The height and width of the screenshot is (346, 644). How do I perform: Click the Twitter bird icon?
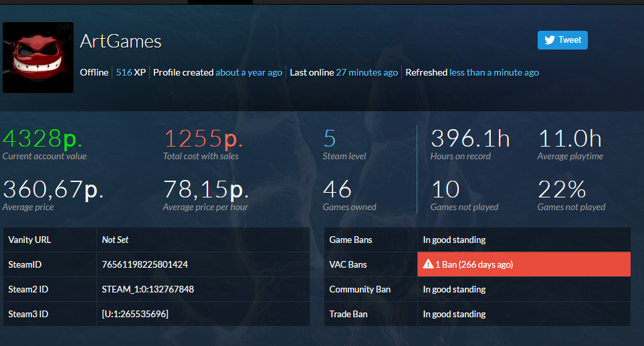pos(550,40)
